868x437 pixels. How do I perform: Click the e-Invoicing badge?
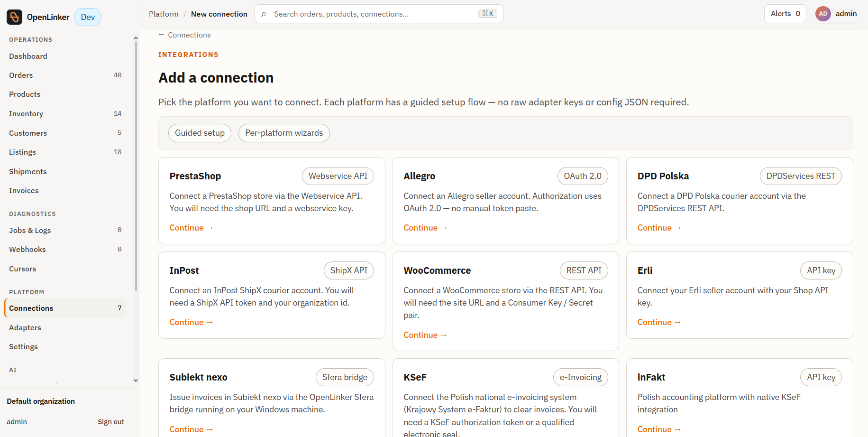click(x=580, y=377)
